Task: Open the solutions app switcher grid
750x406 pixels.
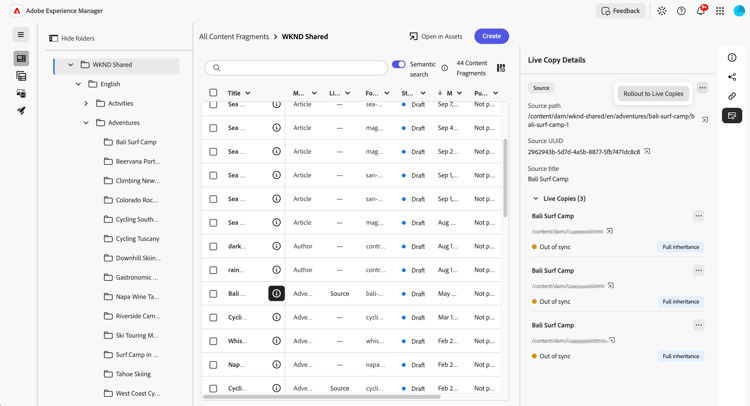Action: 720,11
